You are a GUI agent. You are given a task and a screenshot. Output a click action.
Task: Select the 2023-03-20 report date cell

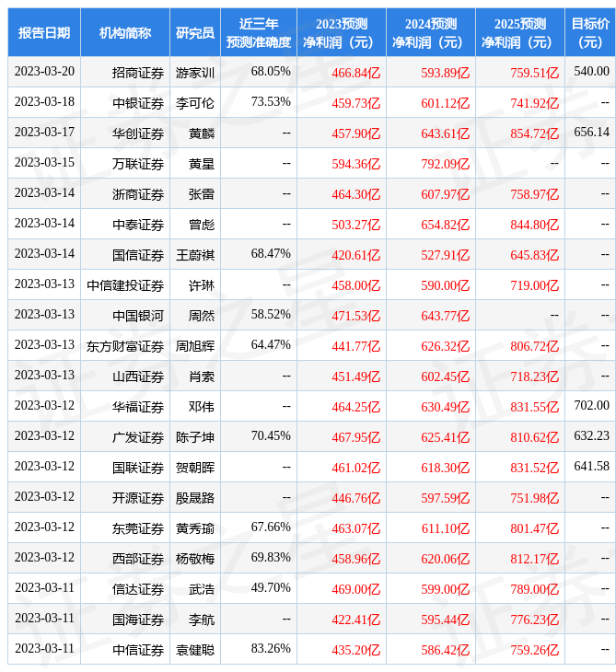click(x=44, y=72)
